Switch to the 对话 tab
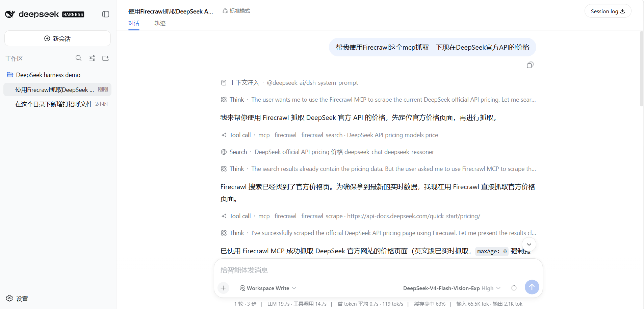The width and height of the screenshot is (644, 309). [x=134, y=23]
